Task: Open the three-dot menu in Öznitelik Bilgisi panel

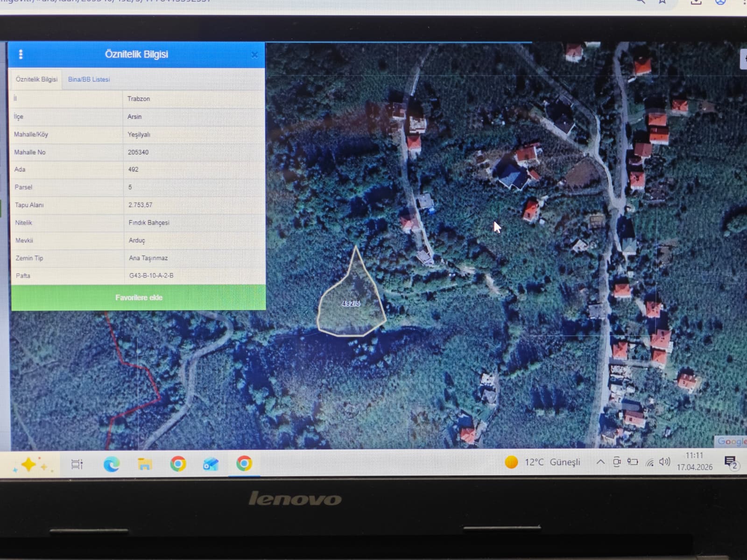Action: [x=21, y=54]
